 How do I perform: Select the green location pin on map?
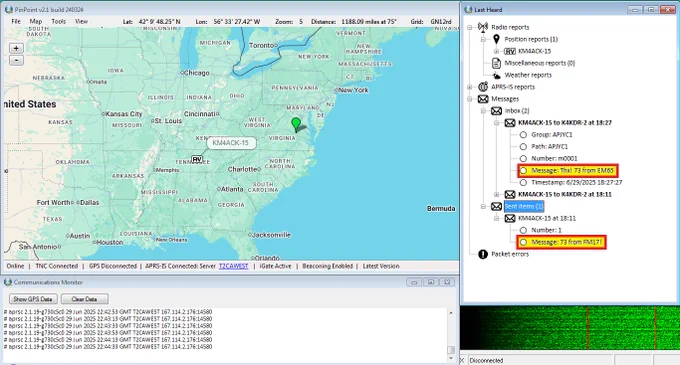pyautogui.click(x=296, y=124)
